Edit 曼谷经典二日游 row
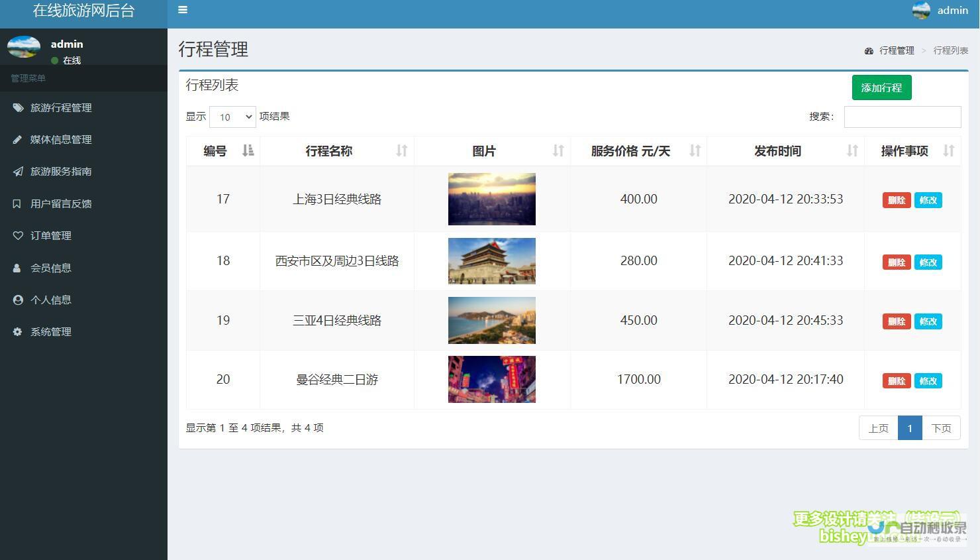The width and height of the screenshot is (980, 560). (928, 381)
